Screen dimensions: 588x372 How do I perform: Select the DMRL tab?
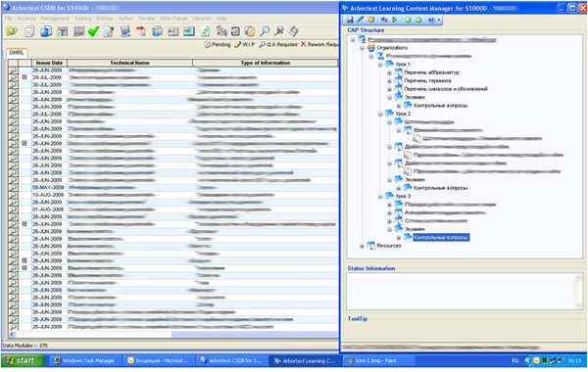click(17, 53)
